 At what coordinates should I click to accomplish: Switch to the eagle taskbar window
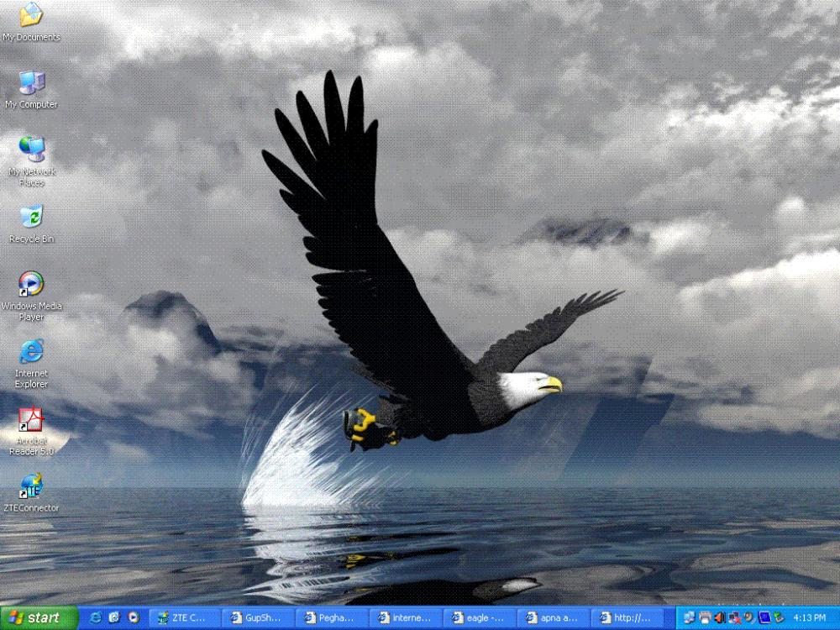[479, 618]
